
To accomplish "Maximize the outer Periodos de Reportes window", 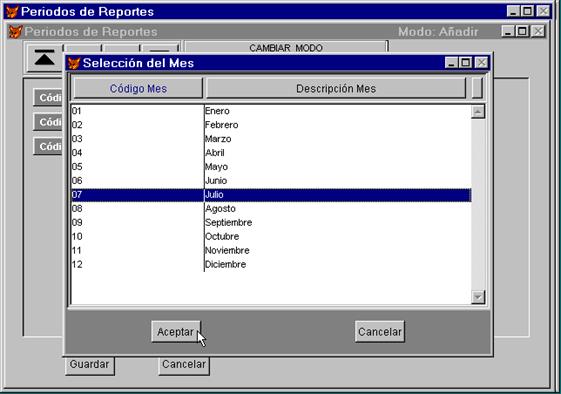I will tap(527, 11).
